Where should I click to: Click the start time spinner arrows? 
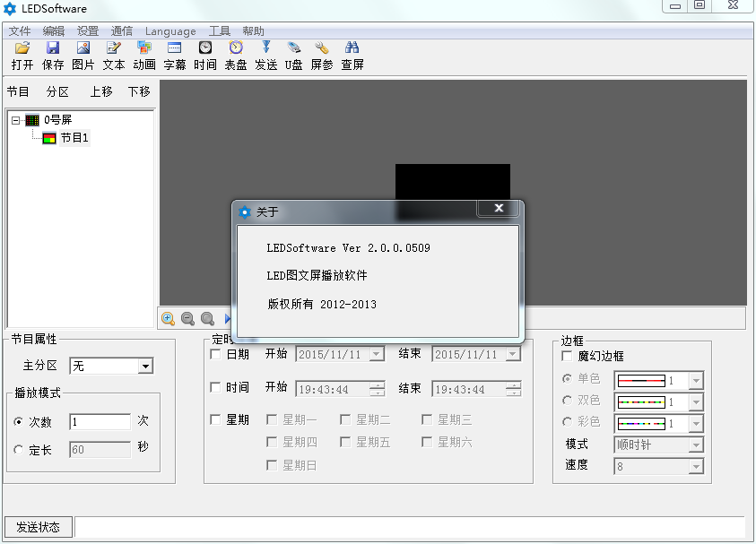click(x=377, y=389)
